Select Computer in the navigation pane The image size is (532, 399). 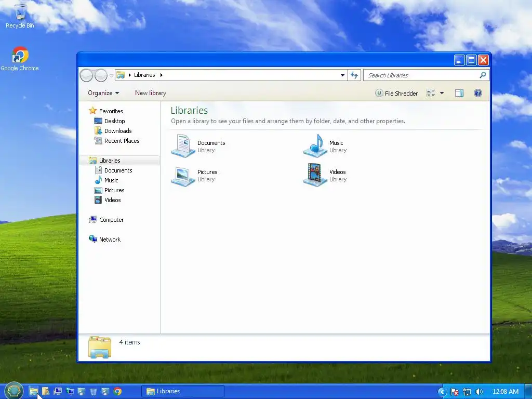tap(111, 220)
